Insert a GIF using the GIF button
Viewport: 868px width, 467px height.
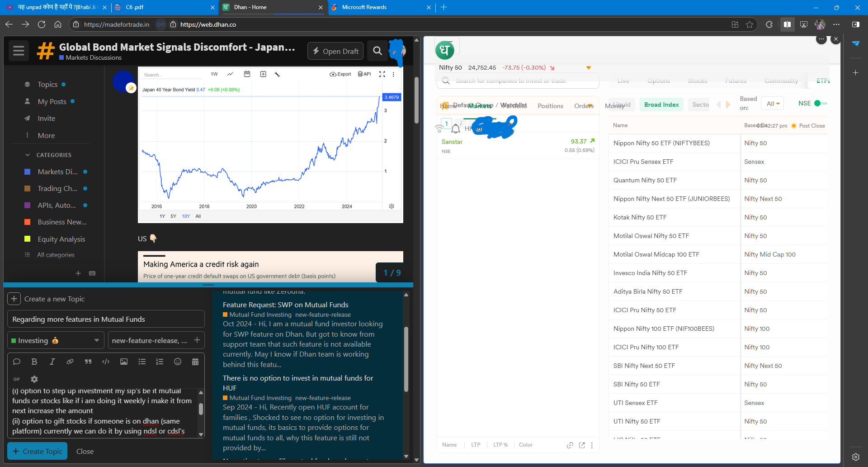[x=17, y=379]
